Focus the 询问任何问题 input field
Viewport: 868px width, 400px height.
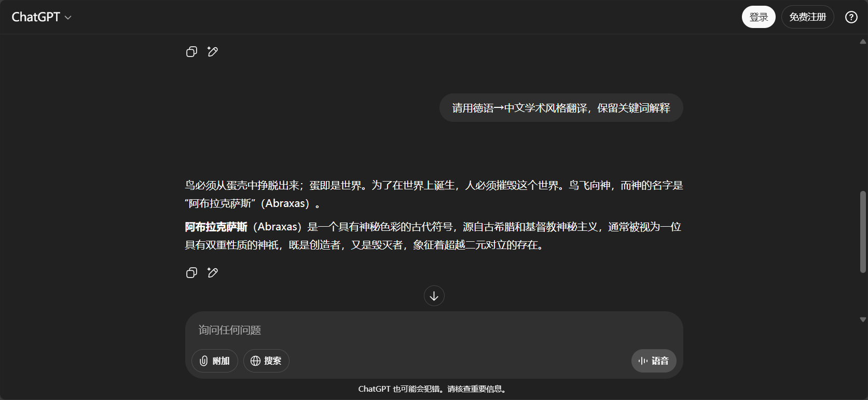434,330
